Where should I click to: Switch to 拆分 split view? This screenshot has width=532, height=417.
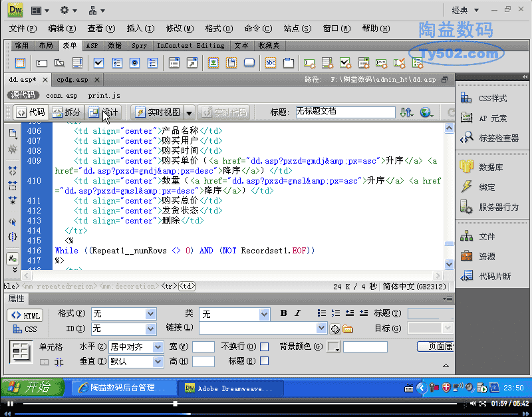point(66,112)
